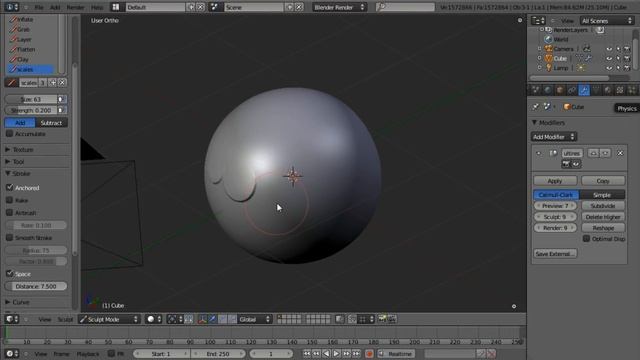This screenshot has height=360, width=640.
Task: Open Global orientation dropdown
Action: click(254, 319)
